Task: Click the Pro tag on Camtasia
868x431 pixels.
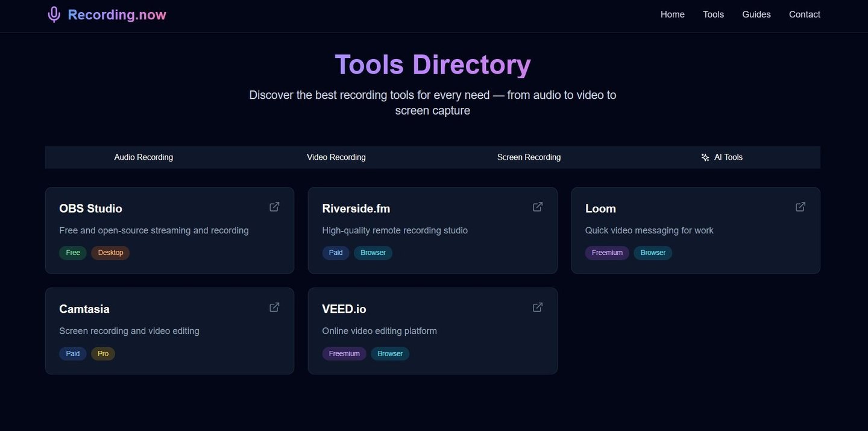Action: pos(103,353)
